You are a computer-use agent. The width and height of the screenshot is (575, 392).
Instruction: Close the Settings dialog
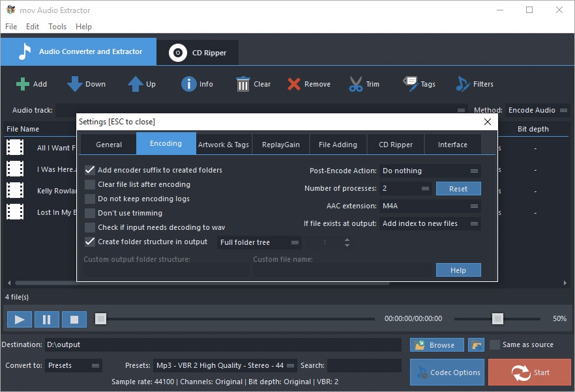point(488,122)
